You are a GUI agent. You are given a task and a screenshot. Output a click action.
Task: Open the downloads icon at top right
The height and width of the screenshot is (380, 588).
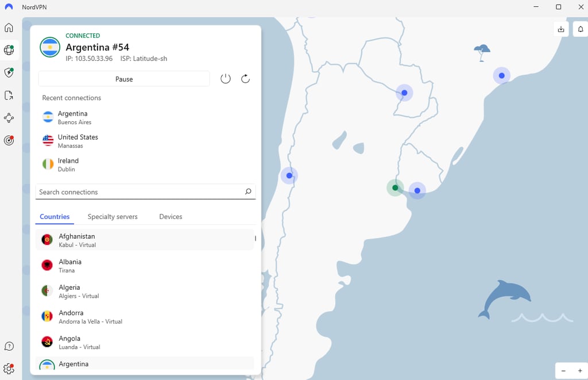tap(561, 29)
